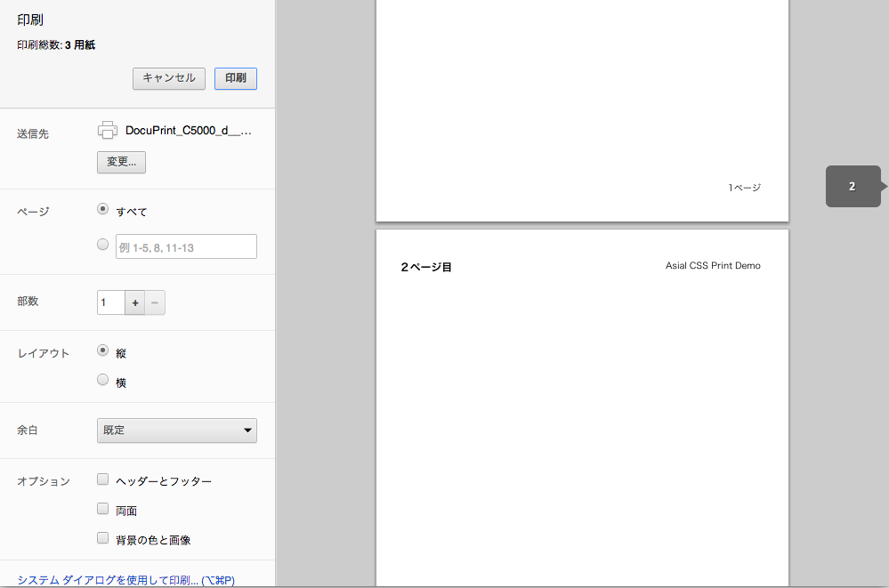
Task: Click the copies number field
Action: pos(111,302)
